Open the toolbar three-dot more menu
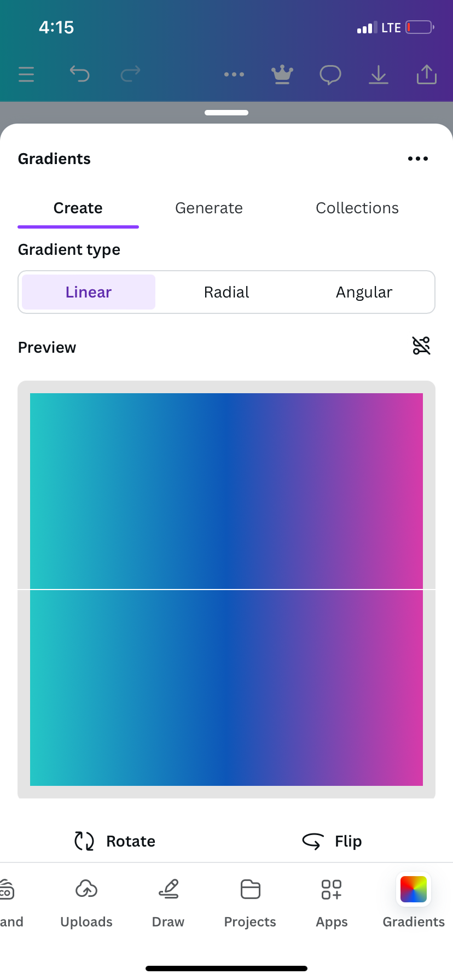This screenshot has width=453, height=980. tap(234, 74)
